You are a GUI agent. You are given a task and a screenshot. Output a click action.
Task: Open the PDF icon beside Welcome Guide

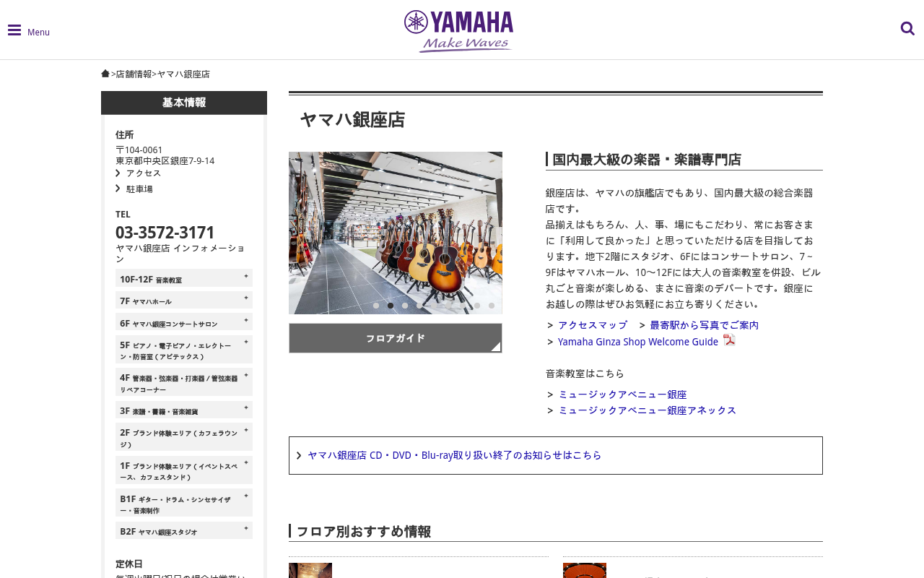click(x=729, y=340)
